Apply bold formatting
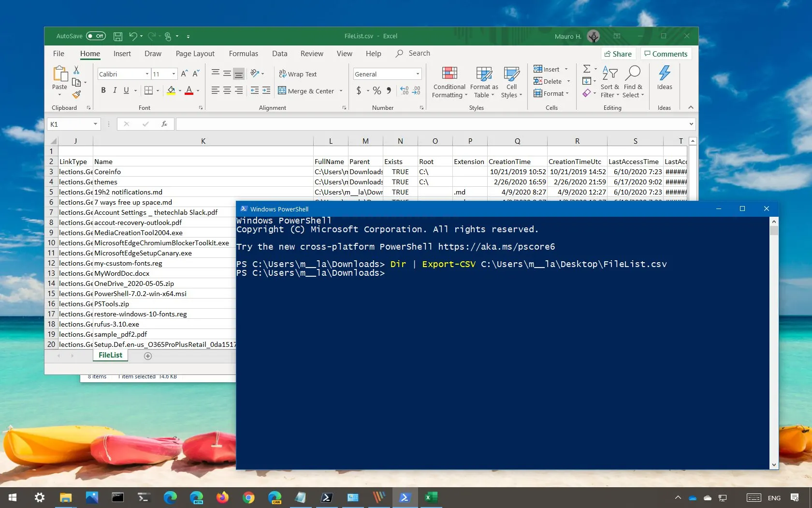 [x=103, y=90]
